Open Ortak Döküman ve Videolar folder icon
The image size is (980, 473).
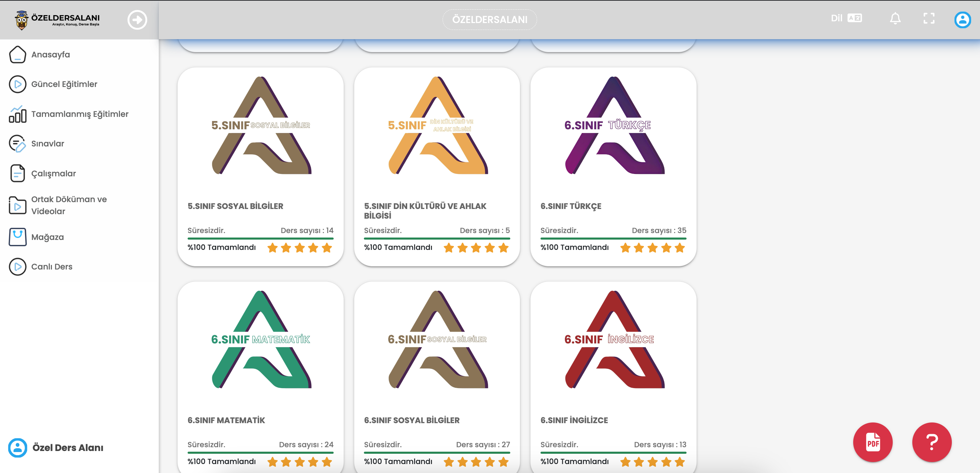point(18,206)
